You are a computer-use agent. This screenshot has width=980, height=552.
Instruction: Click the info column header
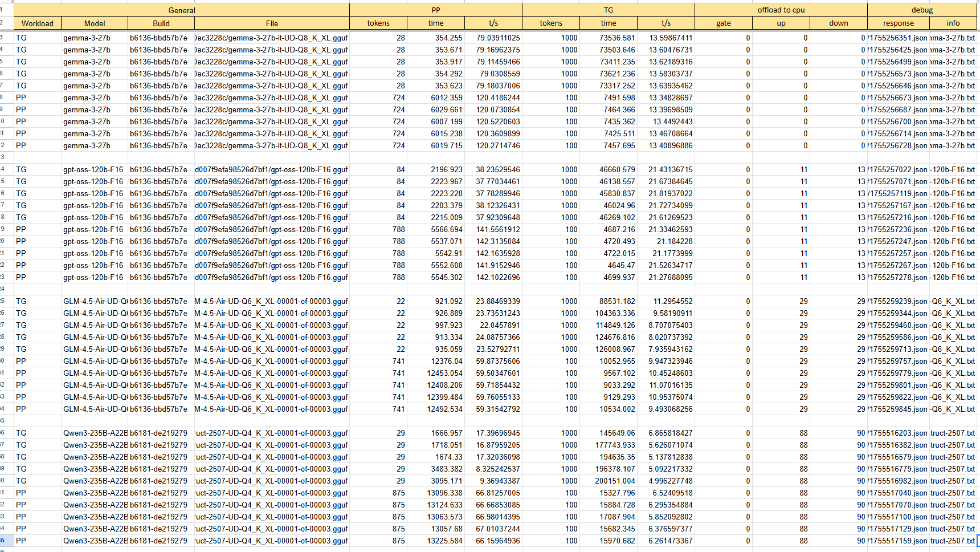point(953,23)
